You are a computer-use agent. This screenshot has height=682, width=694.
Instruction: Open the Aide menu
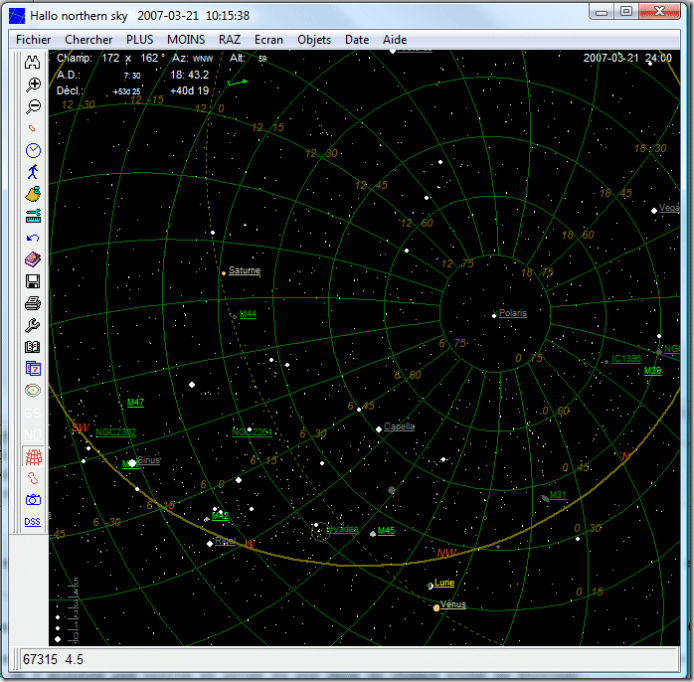click(395, 40)
